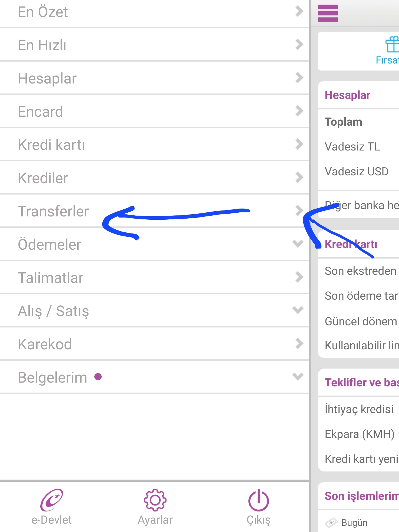Go to the Encard menu item
The height and width of the screenshot is (532, 399).
41,112
